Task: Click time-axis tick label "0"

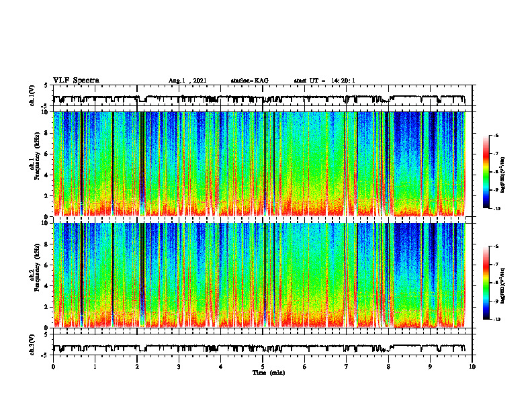Action: tap(53, 367)
